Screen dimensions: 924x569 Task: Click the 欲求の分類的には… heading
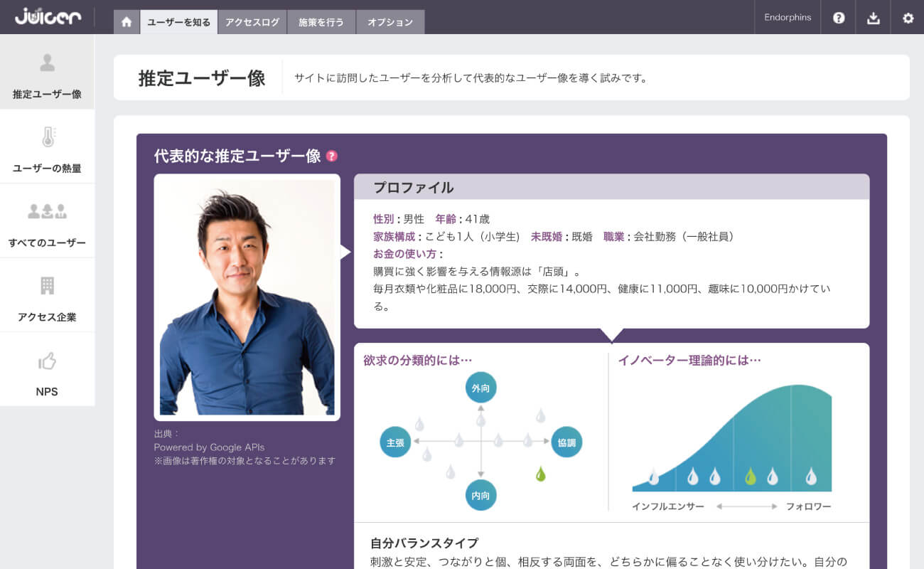(x=418, y=360)
